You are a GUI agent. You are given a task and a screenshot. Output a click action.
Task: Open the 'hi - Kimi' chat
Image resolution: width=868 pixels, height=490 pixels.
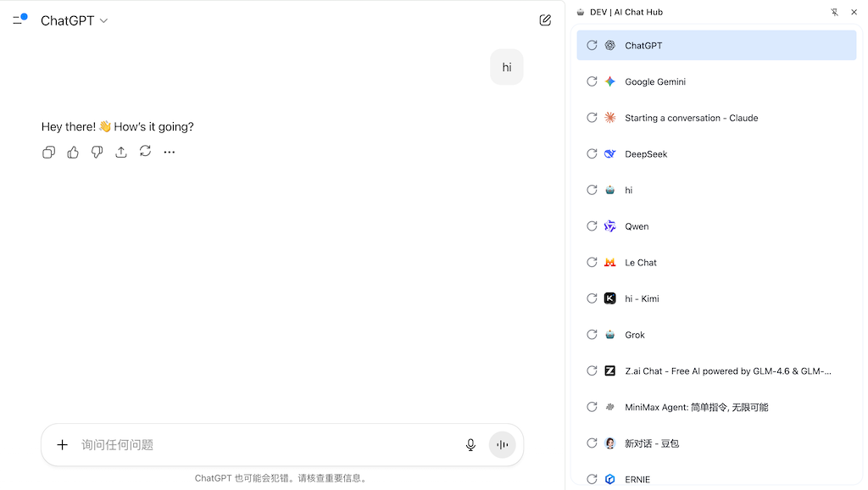716,298
